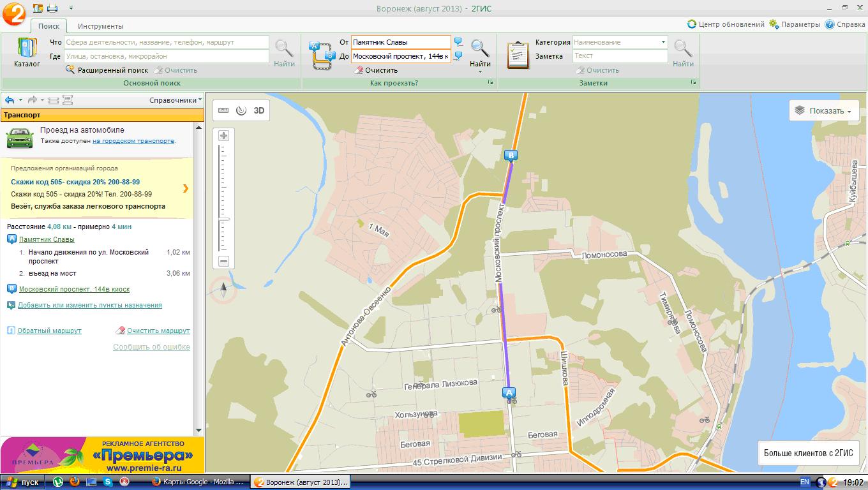Zoom out with the minus button
868x490 pixels.
223,261
